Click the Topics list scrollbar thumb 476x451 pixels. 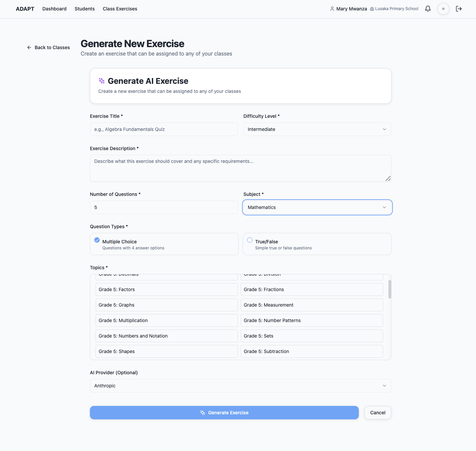390,289
